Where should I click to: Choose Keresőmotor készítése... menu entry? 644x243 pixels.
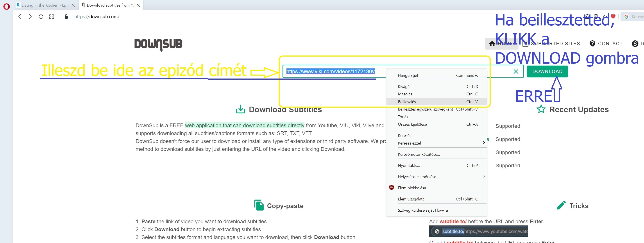[436, 154]
